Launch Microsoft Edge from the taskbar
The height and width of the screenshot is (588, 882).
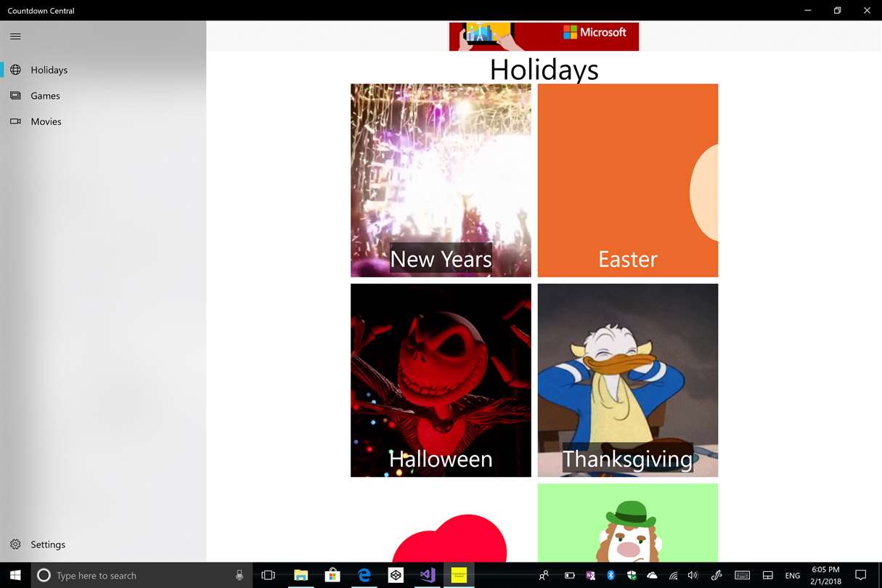click(x=364, y=575)
